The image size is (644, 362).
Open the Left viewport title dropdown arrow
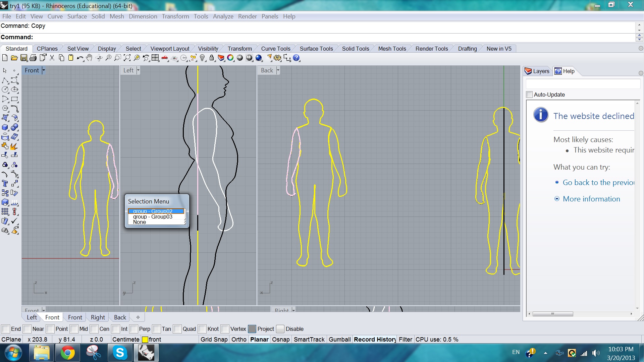138,70
